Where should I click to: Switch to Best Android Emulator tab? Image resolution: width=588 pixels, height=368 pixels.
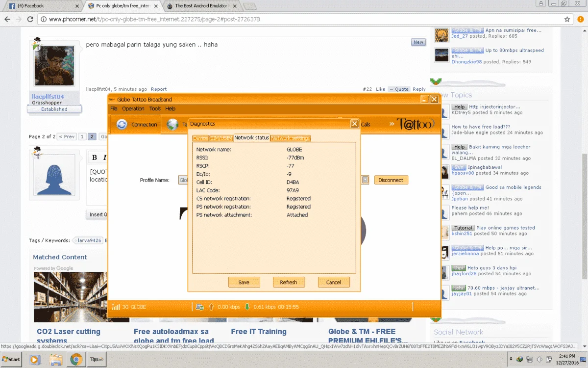point(201,6)
